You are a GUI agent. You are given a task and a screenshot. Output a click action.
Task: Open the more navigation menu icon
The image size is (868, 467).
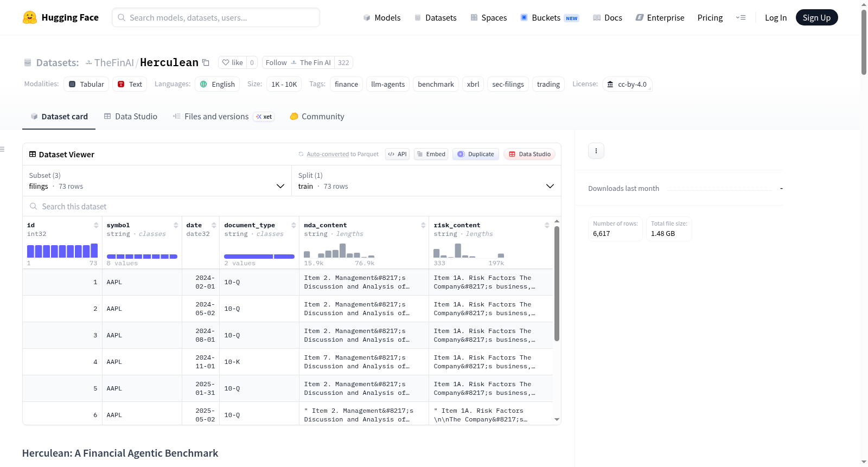point(741,17)
